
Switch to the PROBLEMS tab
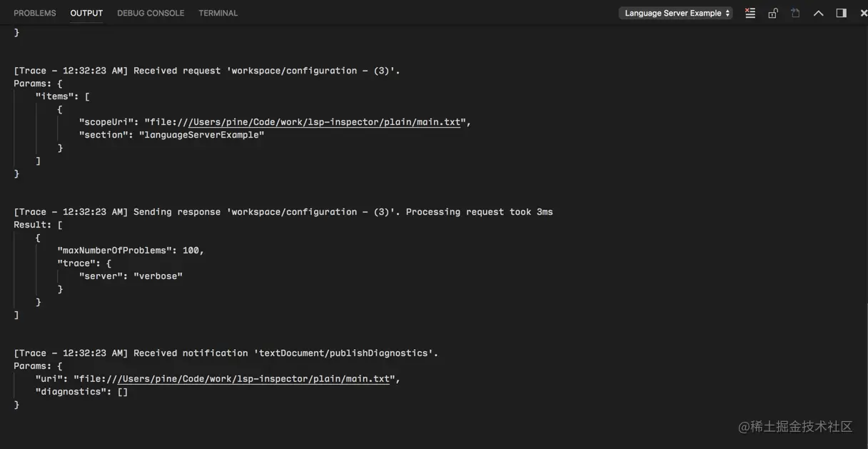coord(35,13)
